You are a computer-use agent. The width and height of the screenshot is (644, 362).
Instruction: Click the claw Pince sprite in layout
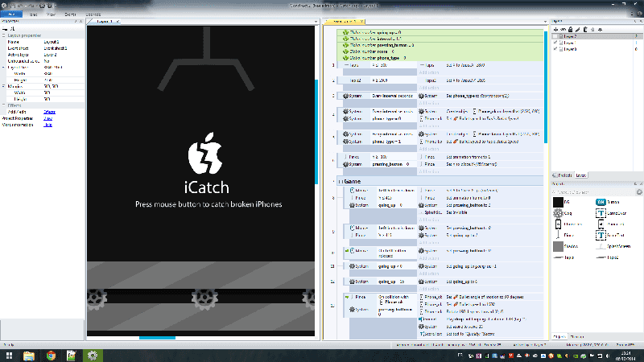206,59
